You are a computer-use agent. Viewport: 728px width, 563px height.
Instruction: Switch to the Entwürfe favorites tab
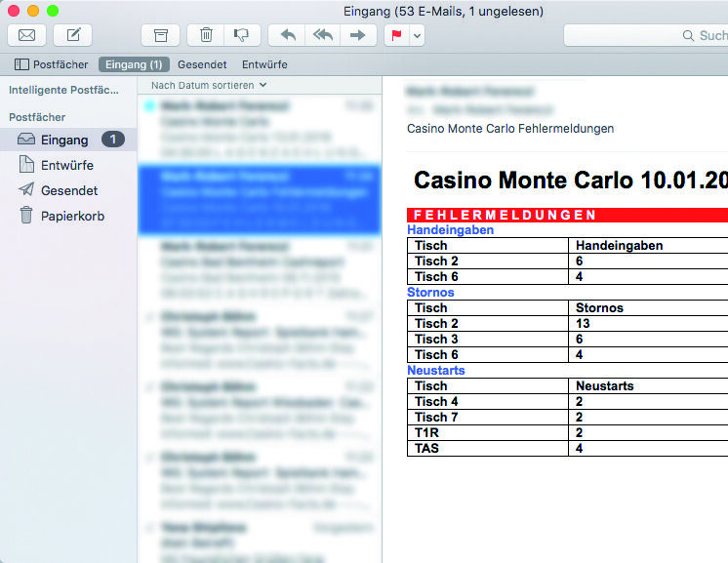coord(264,64)
